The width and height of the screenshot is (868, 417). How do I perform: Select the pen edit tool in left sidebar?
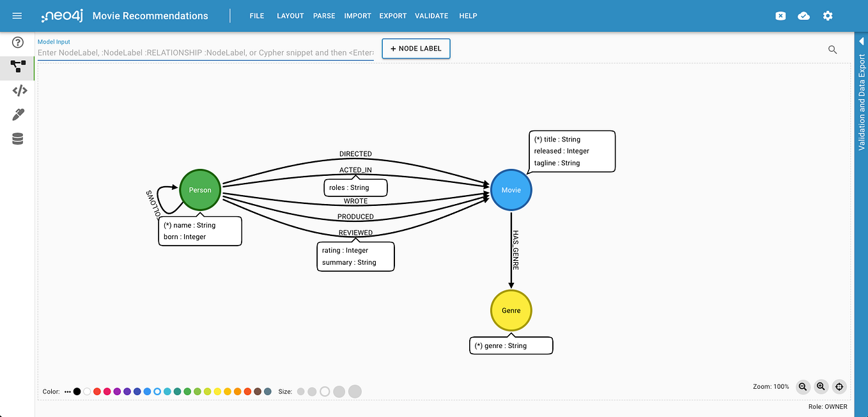tap(17, 114)
